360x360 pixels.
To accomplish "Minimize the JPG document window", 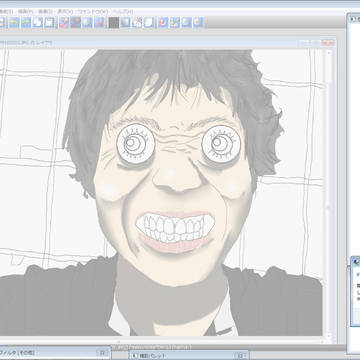I will tap(305, 43).
